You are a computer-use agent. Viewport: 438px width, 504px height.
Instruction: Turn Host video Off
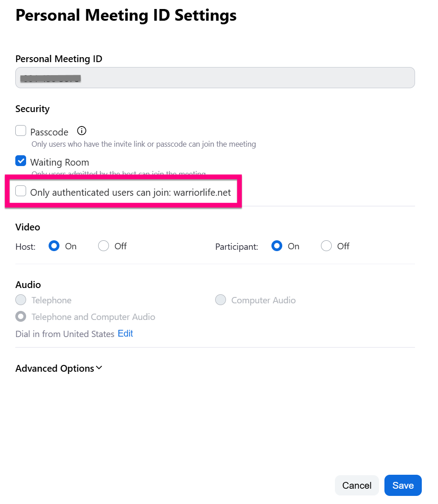104,246
